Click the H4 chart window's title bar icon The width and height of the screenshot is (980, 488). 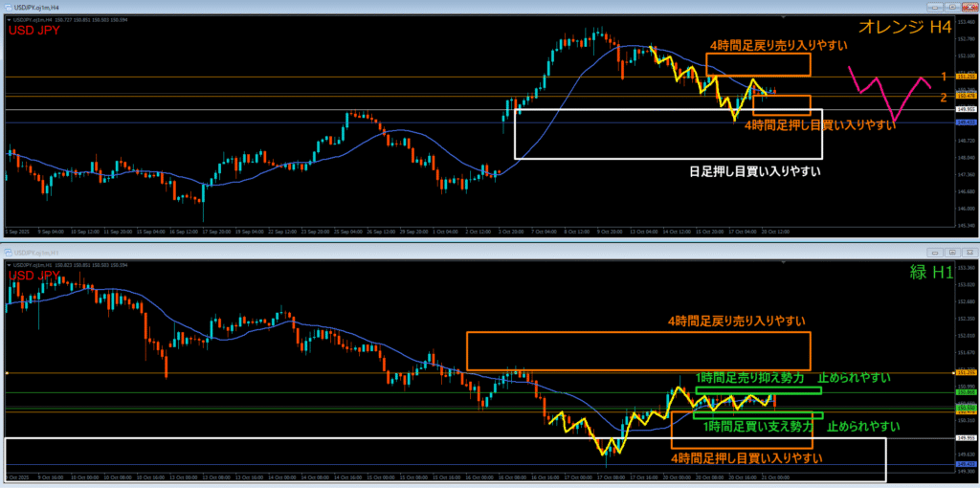coord(8,7)
